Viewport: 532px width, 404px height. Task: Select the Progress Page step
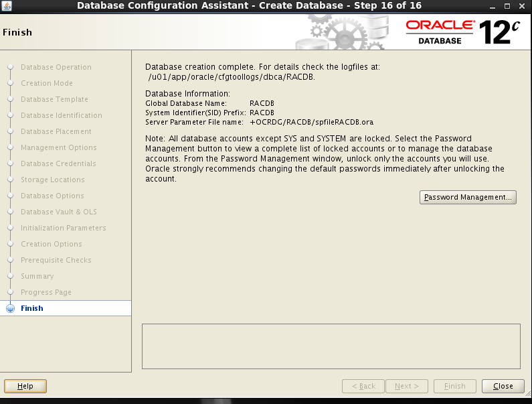pyautogui.click(x=46, y=292)
